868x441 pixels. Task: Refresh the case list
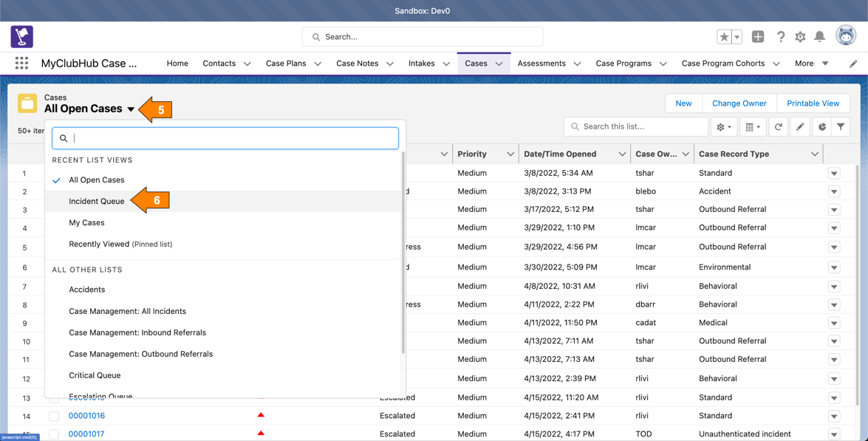(x=779, y=127)
